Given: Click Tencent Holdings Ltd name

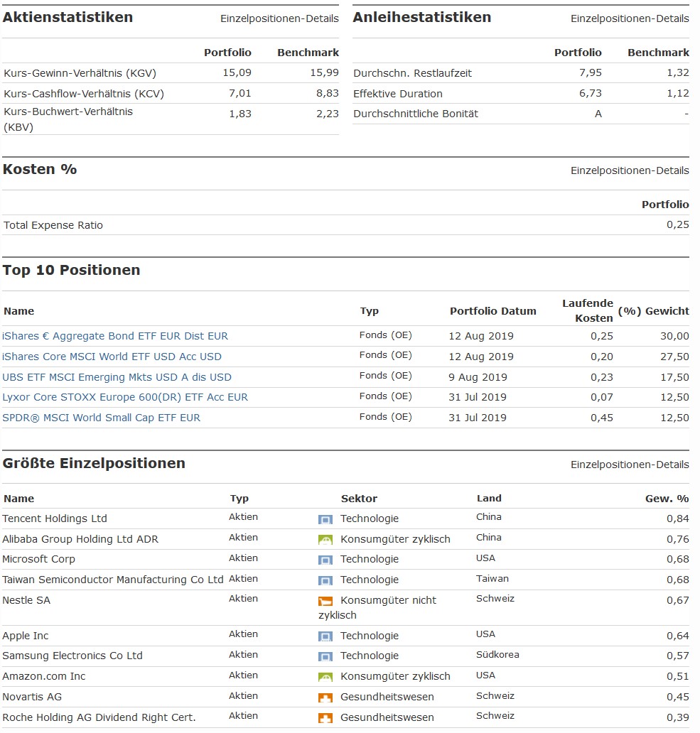Looking at the screenshot, I should 55,519.
